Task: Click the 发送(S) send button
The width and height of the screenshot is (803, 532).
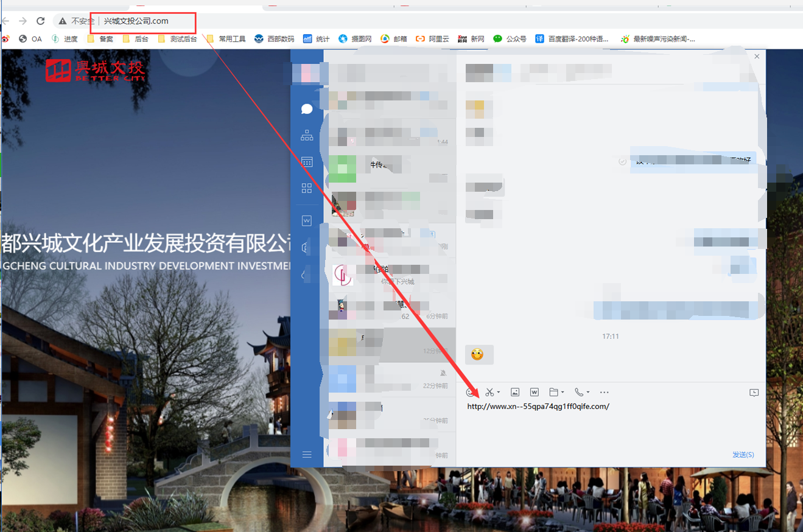Action: coord(743,455)
